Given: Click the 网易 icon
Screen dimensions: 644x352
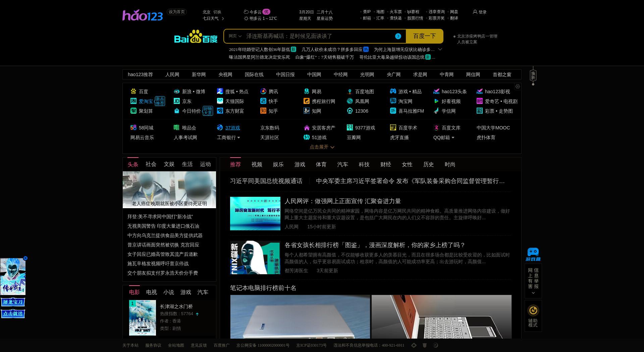Looking at the screenshot, I should (307, 91).
